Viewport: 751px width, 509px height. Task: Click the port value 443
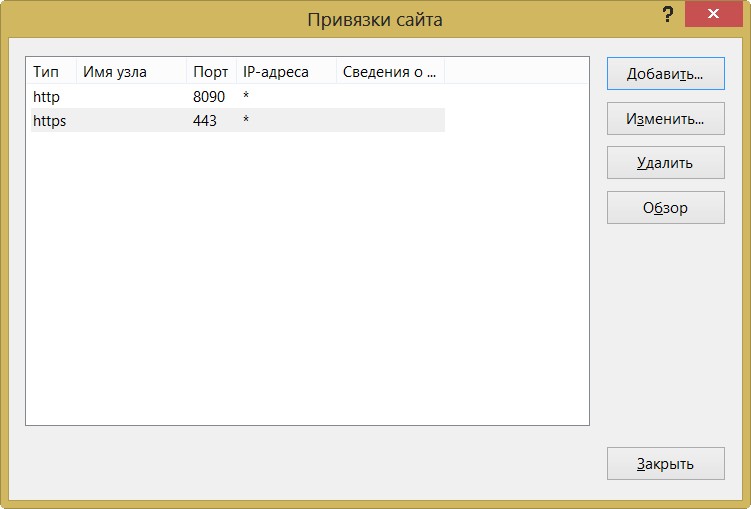(205, 121)
